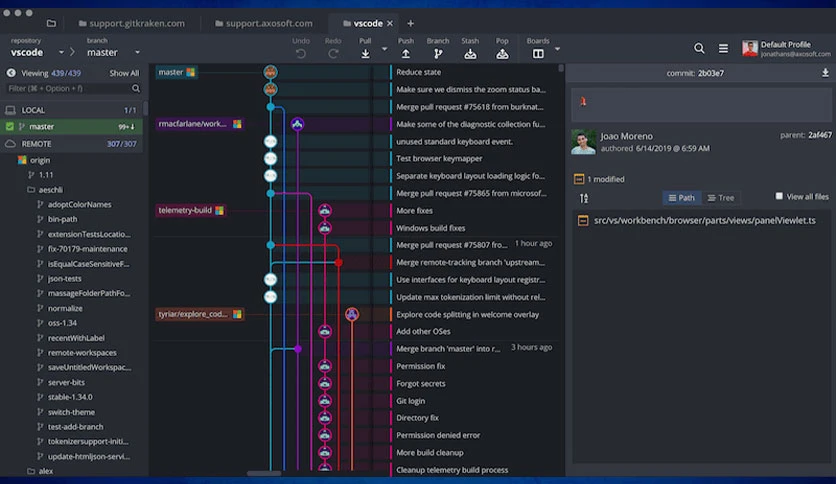Select the json-tests branch
This screenshot has width=836, height=484.
(x=65, y=278)
